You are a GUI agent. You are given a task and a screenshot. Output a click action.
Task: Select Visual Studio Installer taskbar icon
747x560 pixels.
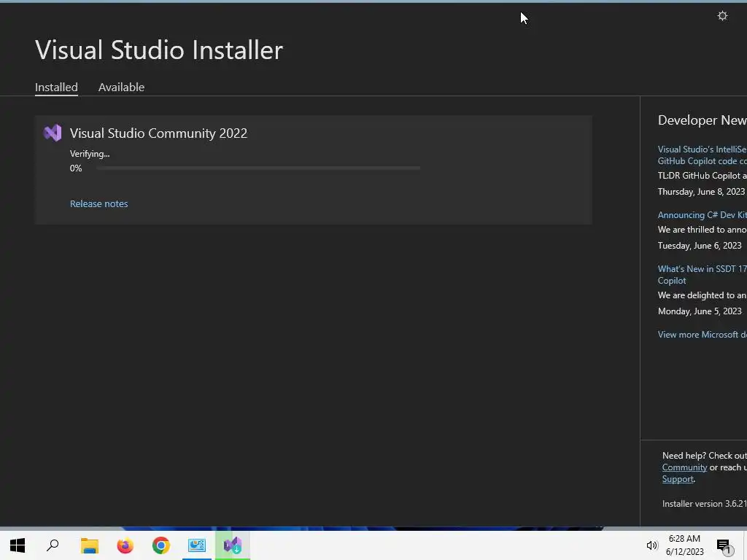point(233,545)
